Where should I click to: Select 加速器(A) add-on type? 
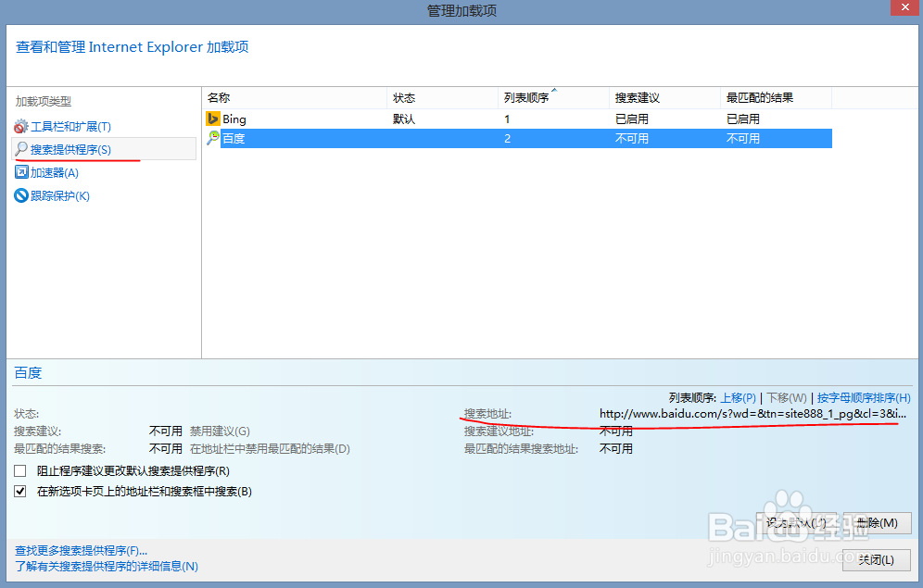54,172
